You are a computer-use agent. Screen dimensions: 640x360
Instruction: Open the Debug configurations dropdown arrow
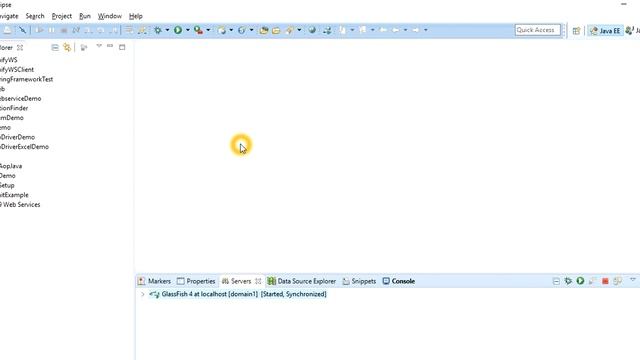(x=167, y=30)
